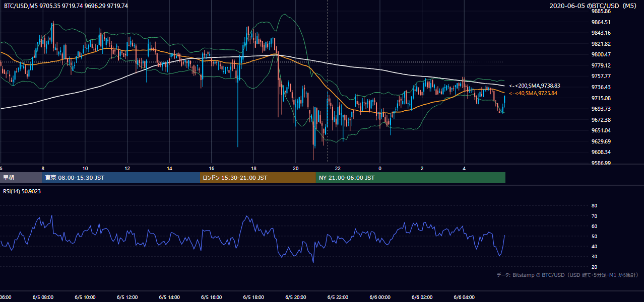Click the BTC/USD,M5 OHLC header text
This screenshot has height=302, width=644.
click(66, 6)
